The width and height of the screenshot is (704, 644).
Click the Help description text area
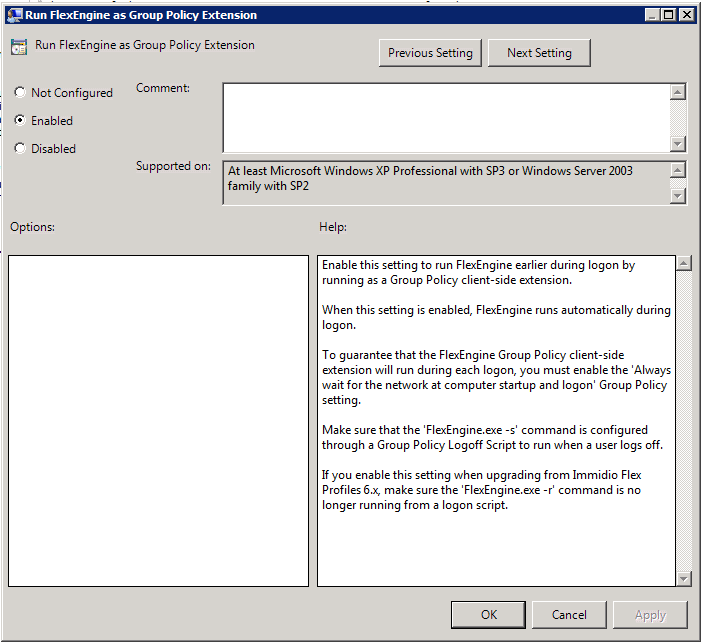coord(496,420)
